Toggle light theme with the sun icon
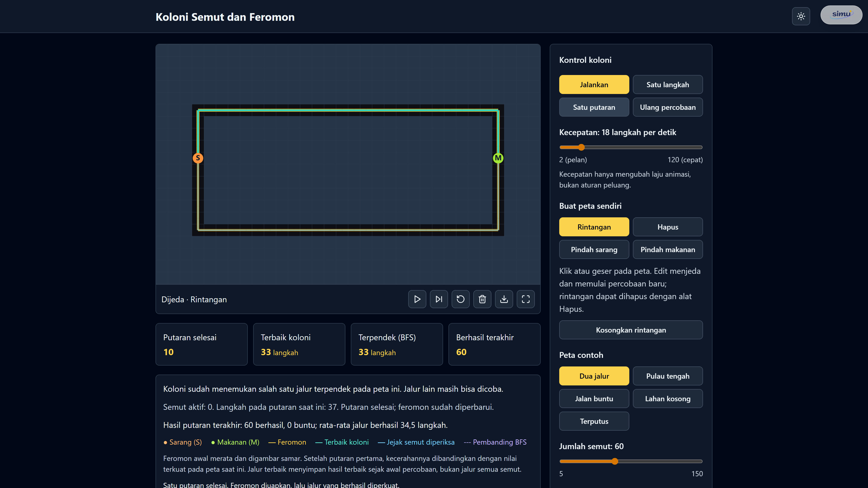Image resolution: width=868 pixels, height=488 pixels. 801,16
